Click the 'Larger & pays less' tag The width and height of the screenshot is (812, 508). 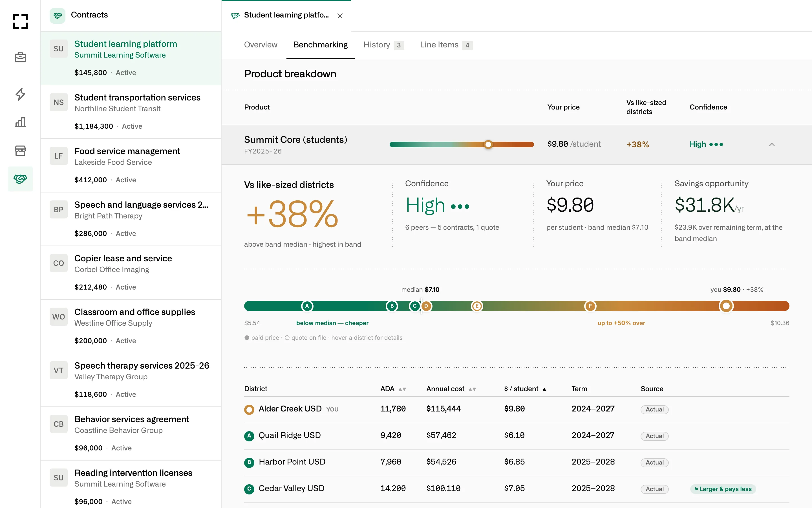coord(723,489)
